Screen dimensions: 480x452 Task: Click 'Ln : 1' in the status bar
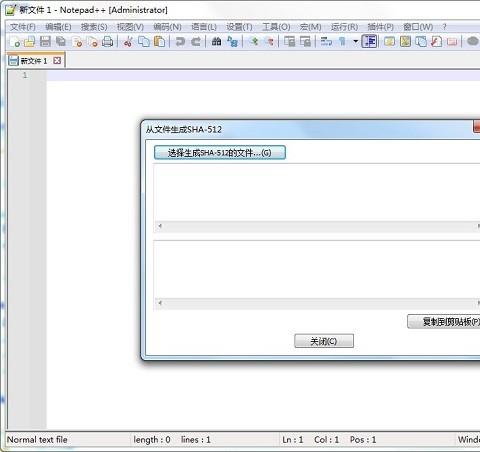(293, 440)
